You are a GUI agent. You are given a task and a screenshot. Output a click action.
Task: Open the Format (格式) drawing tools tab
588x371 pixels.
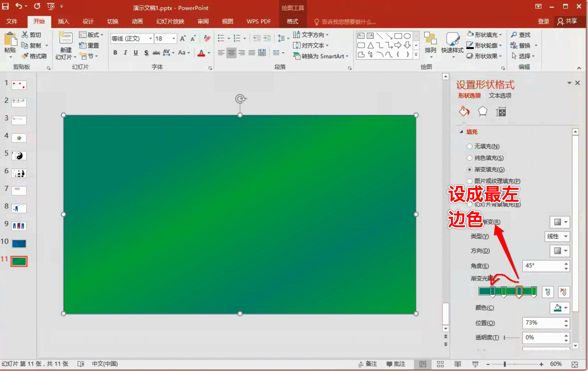pos(292,21)
